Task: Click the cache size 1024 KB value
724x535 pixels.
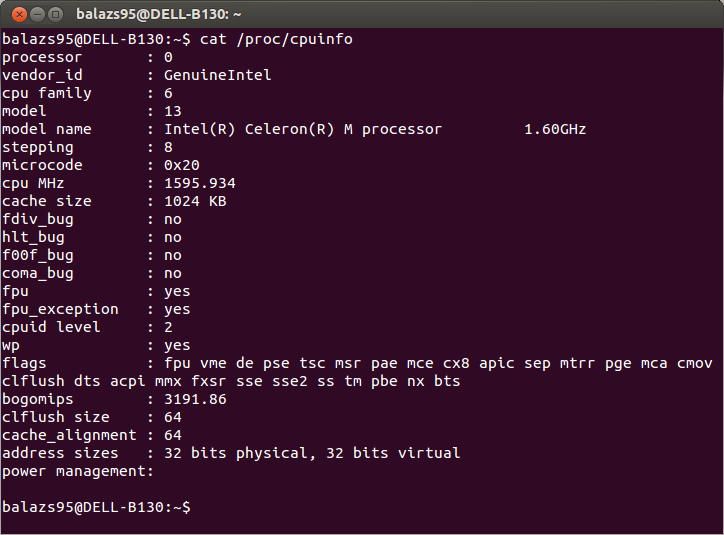Action: click(x=195, y=201)
